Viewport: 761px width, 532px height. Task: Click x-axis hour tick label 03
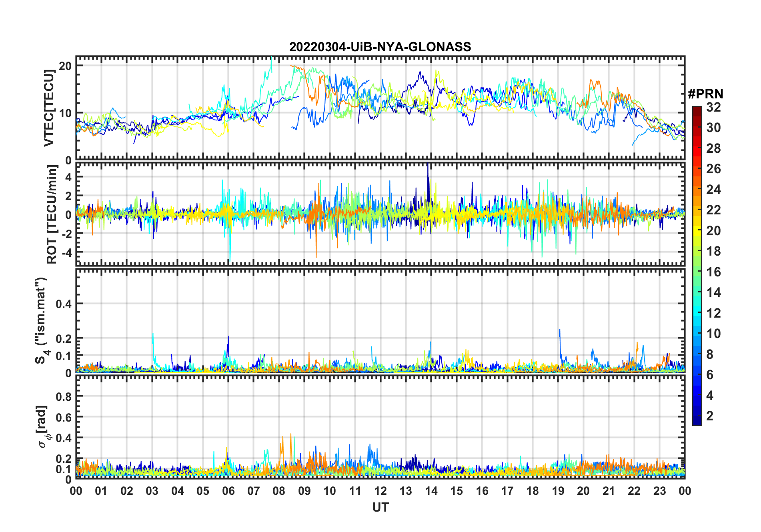[152, 491]
